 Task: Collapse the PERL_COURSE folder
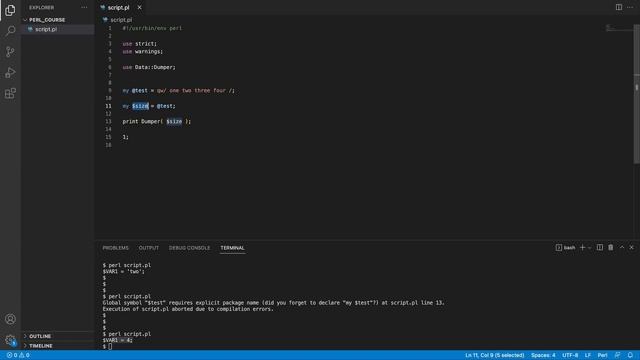(x=47, y=20)
